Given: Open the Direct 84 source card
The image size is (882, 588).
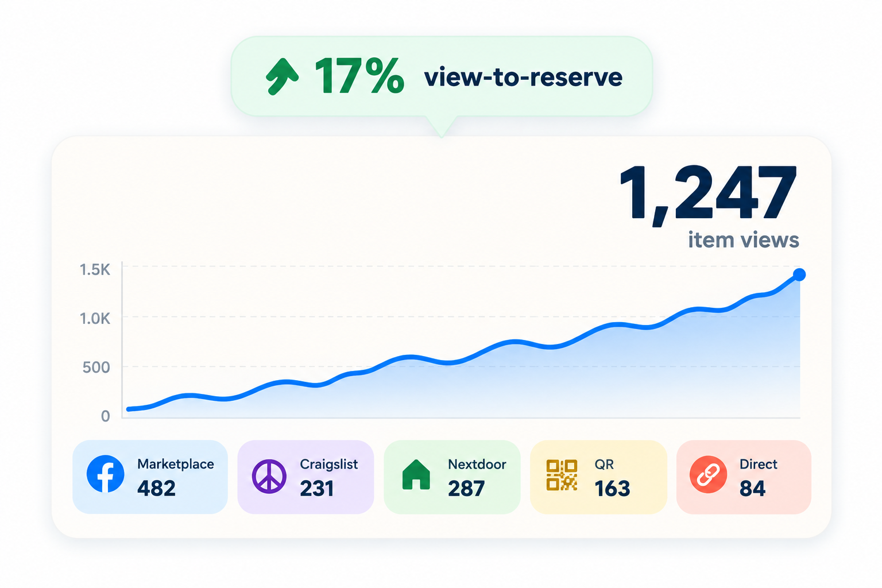Looking at the screenshot, I should point(744,477).
